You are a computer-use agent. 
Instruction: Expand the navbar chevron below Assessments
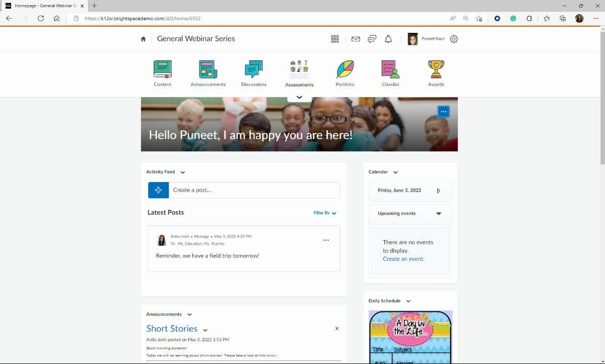click(299, 98)
